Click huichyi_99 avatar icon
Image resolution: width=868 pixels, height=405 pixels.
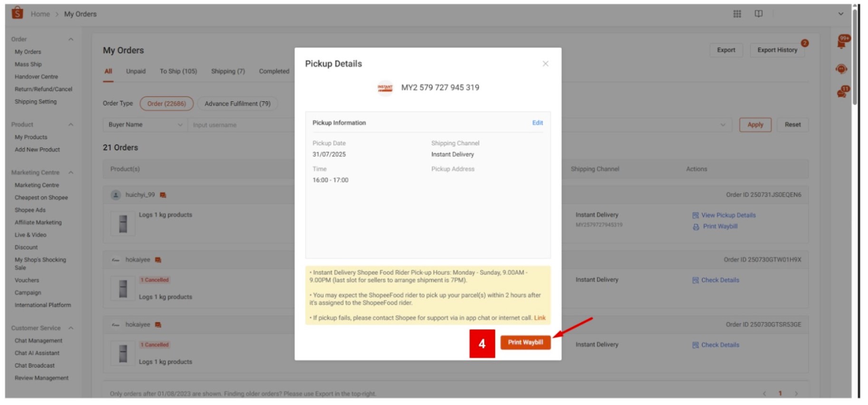coord(116,195)
